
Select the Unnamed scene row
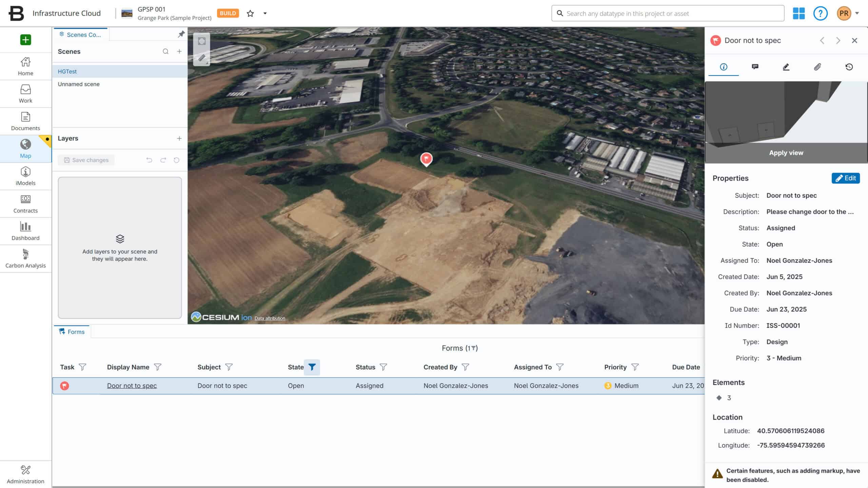coord(120,84)
